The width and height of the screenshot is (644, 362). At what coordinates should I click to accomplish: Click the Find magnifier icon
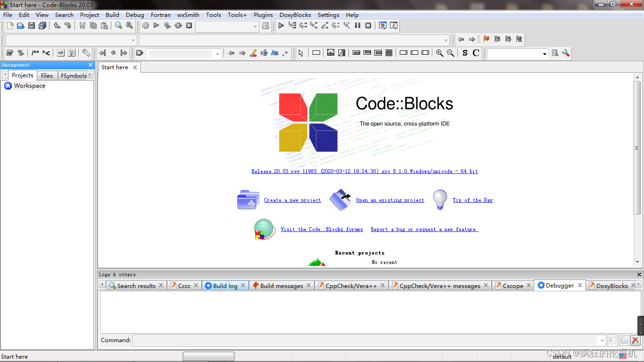[119, 25]
